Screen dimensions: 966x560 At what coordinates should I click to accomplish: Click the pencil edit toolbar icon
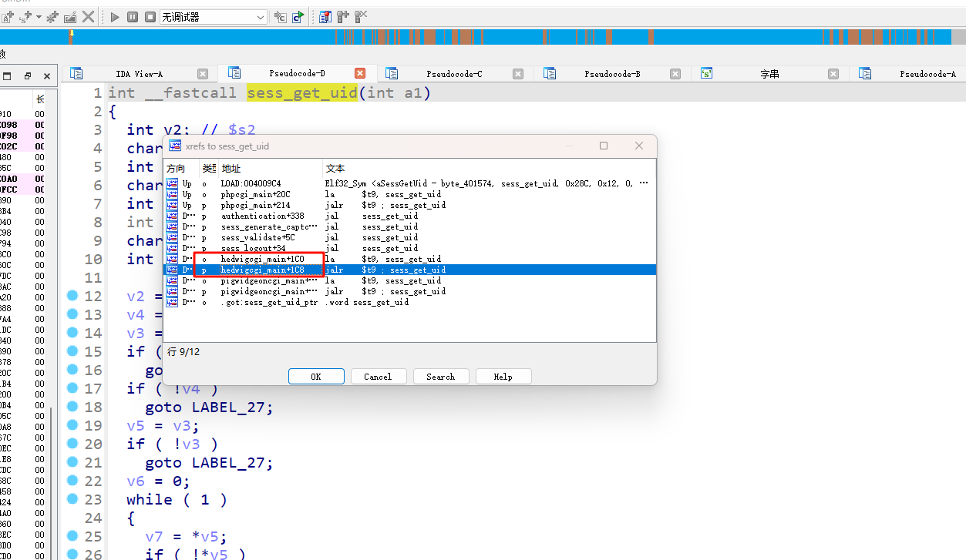[x=70, y=16]
